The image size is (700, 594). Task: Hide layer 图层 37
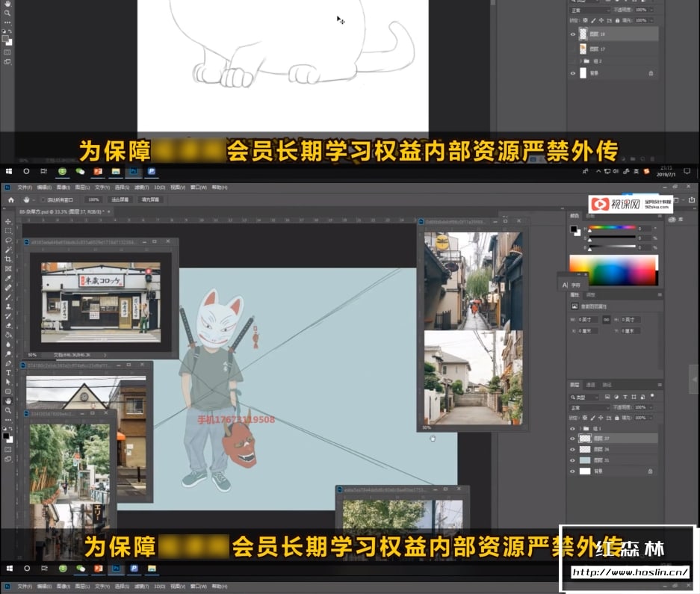[572, 439]
